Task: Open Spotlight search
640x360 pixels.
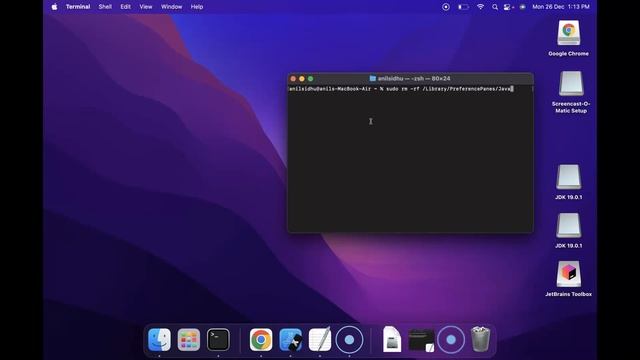Action: (495, 7)
